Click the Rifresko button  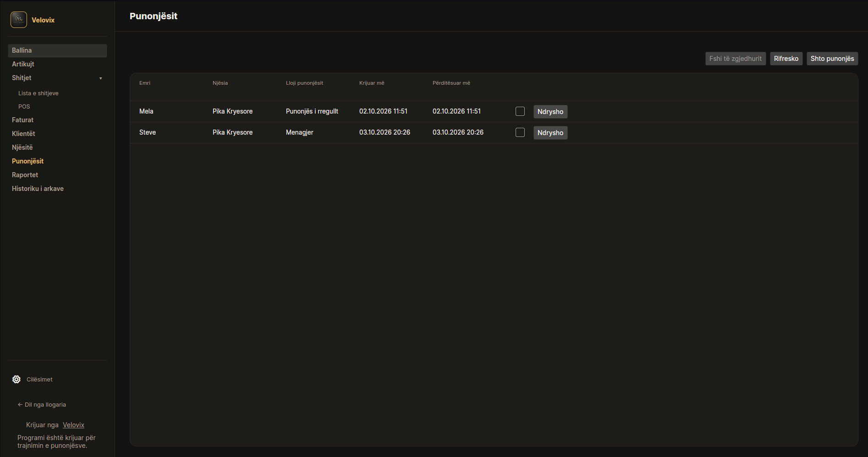tap(786, 59)
